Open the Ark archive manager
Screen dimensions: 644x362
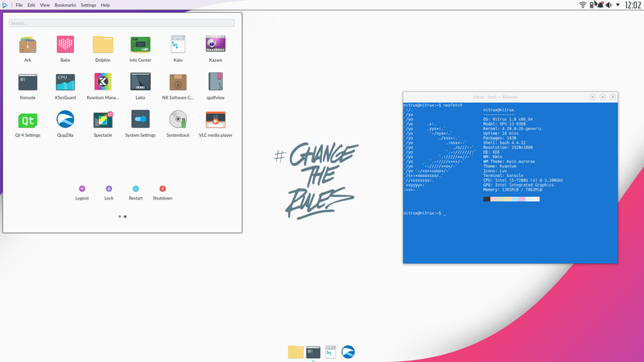click(x=27, y=45)
